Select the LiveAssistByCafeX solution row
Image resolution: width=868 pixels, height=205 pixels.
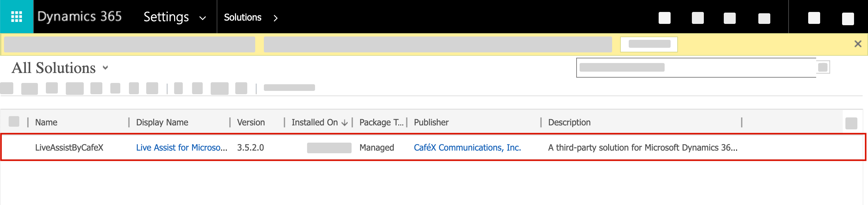pos(433,147)
